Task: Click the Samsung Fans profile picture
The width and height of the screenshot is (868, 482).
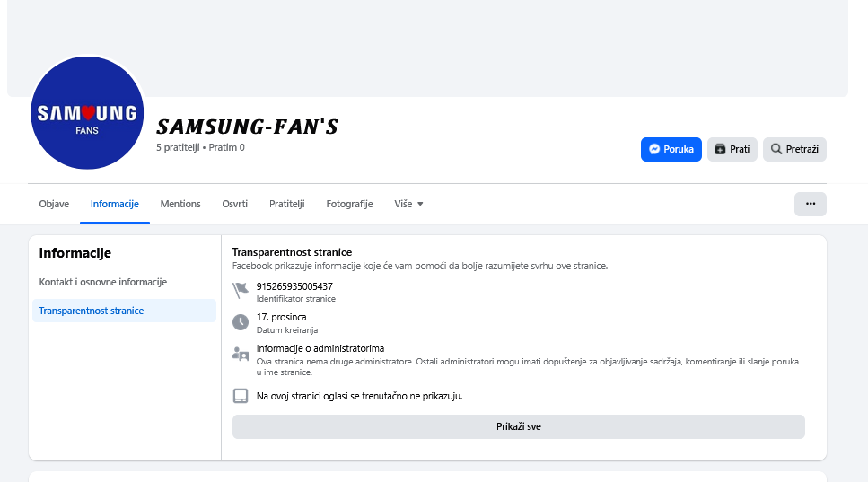Action: click(87, 113)
